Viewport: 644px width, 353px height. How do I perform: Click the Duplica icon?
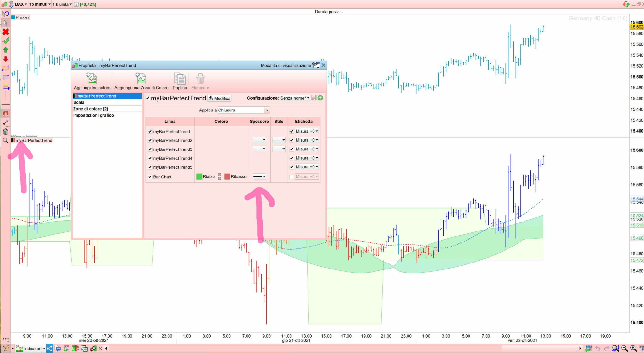pyautogui.click(x=180, y=79)
